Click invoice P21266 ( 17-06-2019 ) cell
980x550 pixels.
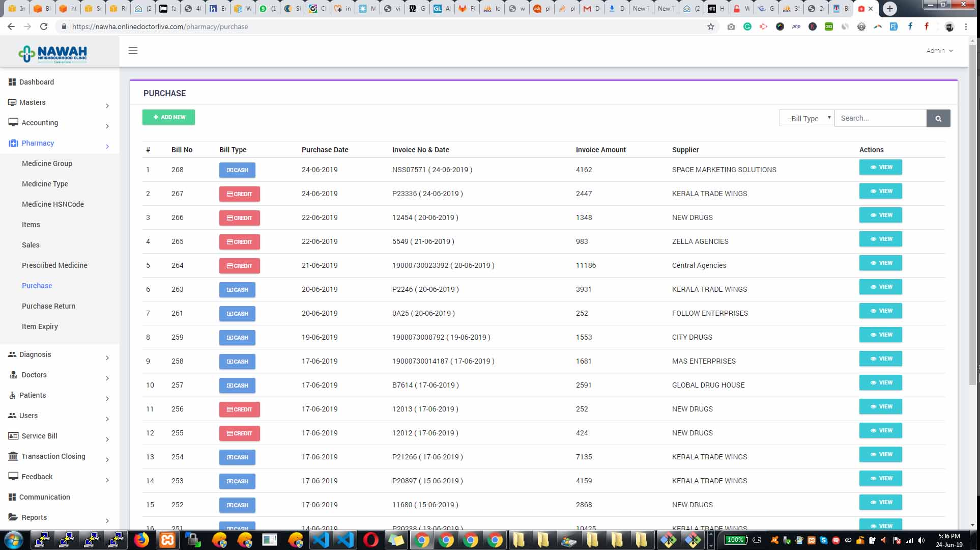coord(427,457)
